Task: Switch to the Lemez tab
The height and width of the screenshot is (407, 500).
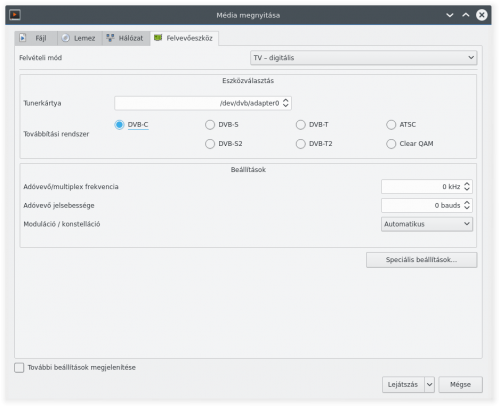Action: pos(80,38)
